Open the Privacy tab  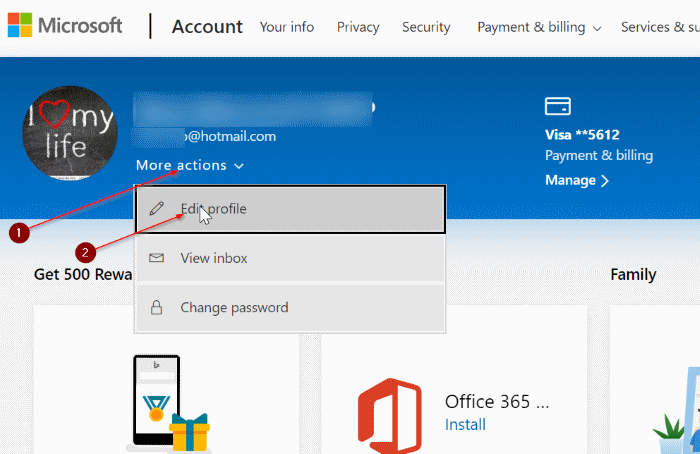pos(358,27)
